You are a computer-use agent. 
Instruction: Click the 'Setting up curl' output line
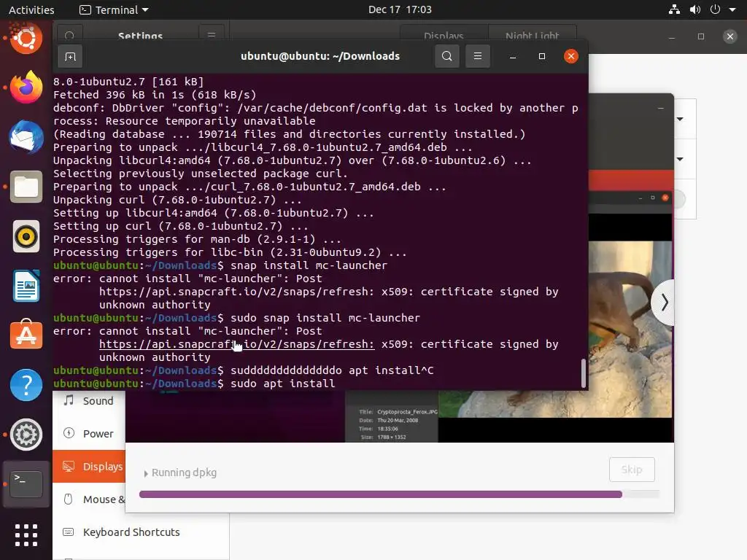[181, 226]
